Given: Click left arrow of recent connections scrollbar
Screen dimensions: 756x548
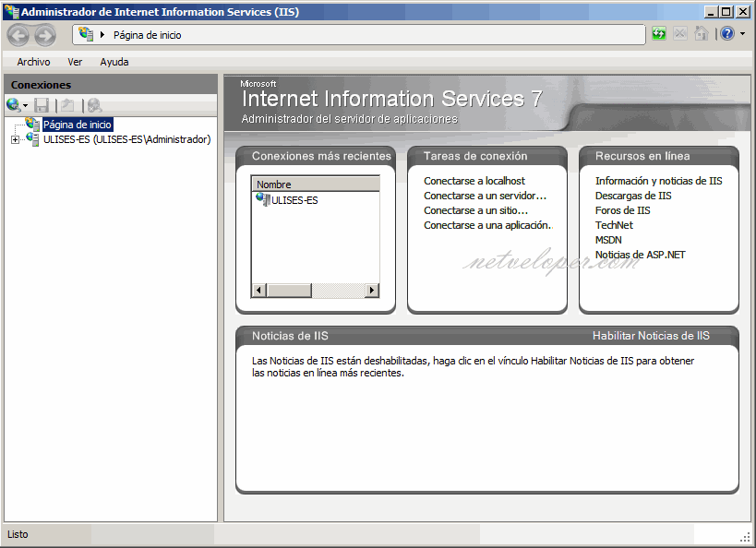Looking at the screenshot, I should click(259, 291).
